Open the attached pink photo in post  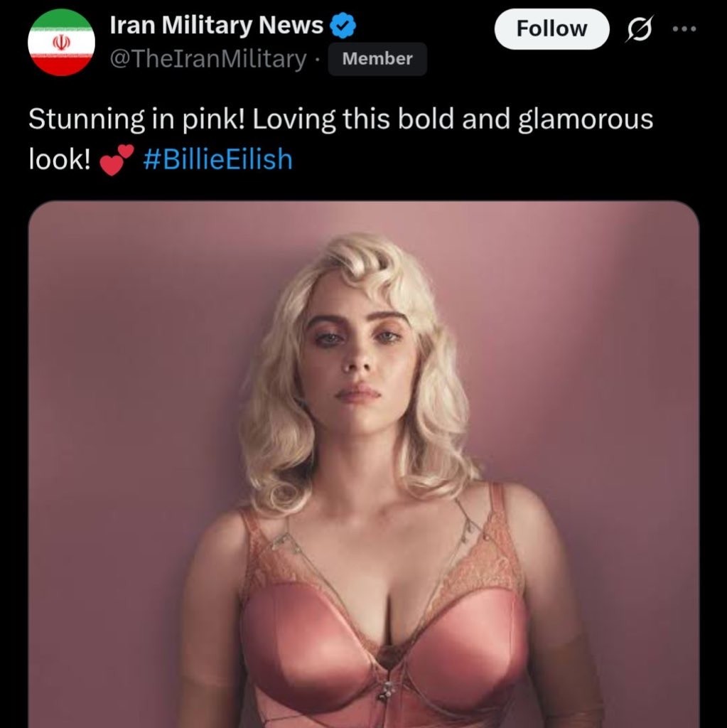click(x=363, y=464)
